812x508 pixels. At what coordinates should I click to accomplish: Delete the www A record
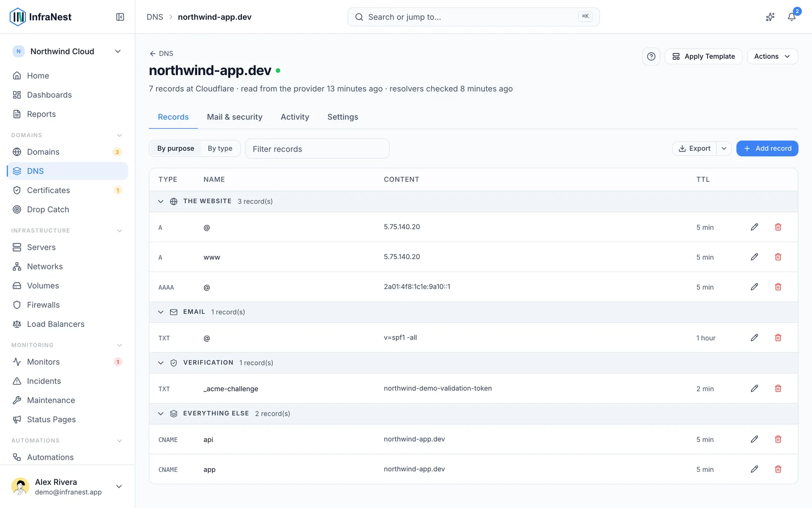[x=778, y=257]
